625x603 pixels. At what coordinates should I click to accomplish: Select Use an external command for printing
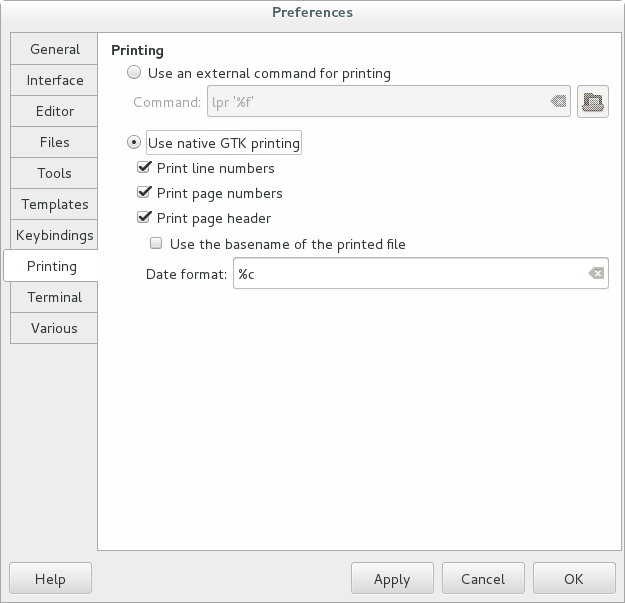[134, 73]
